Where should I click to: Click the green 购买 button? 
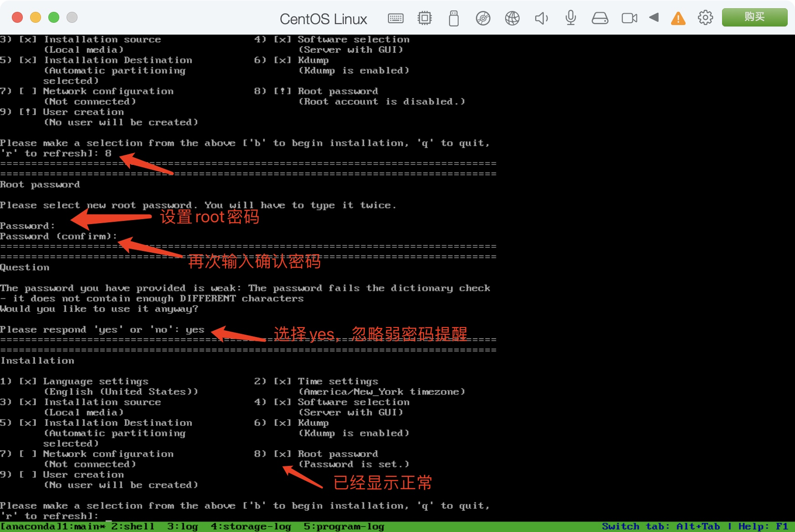(x=754, y=17)
